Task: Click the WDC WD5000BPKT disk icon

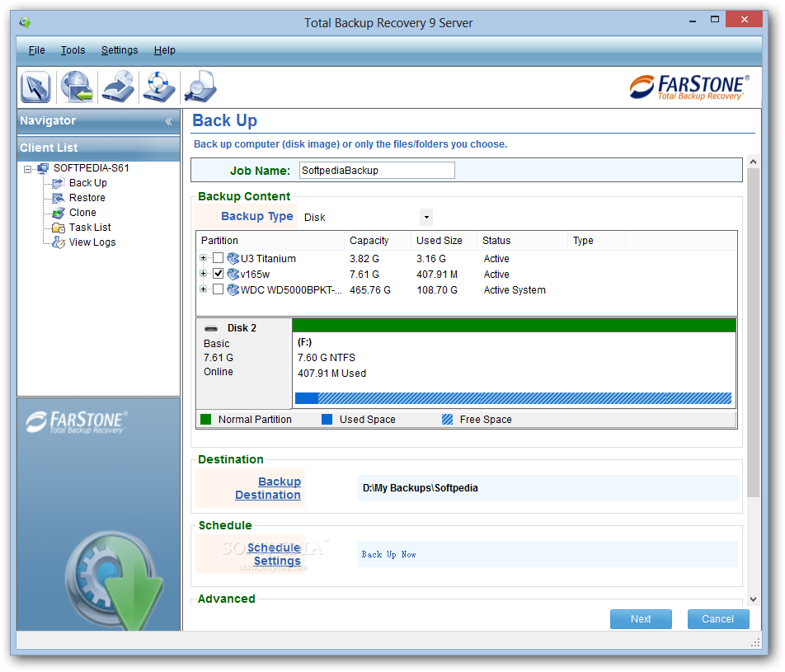Action: 233,289
